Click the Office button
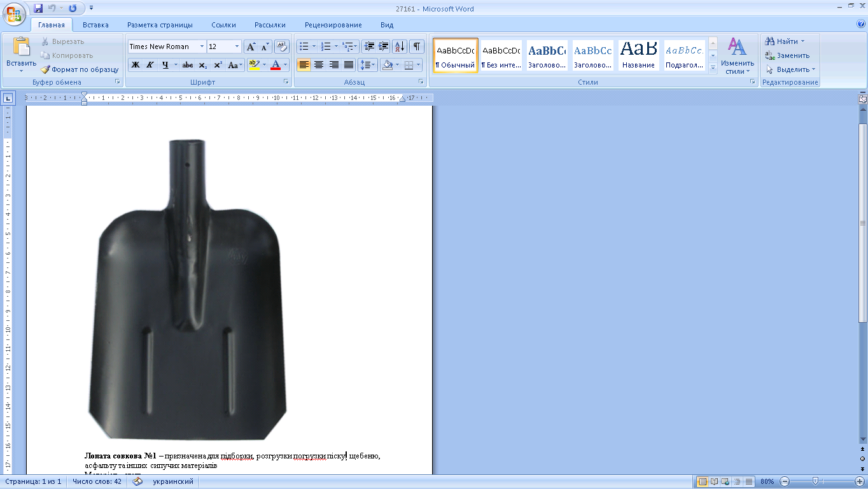This screenshot has height=489, width=868. [14, 13]
